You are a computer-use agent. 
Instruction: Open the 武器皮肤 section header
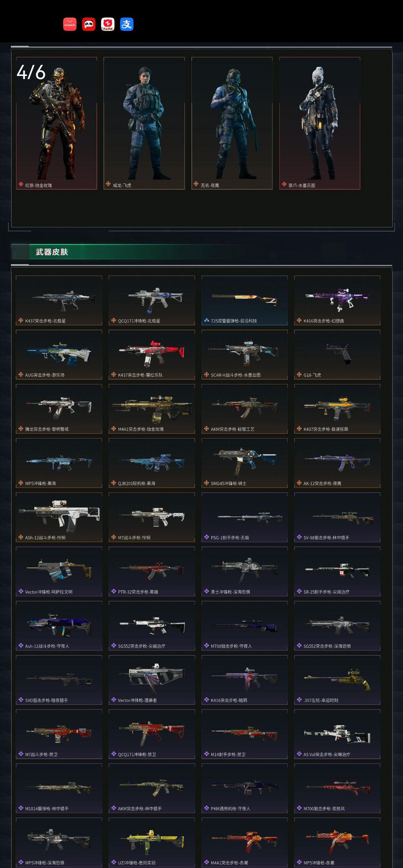(52, 252)
